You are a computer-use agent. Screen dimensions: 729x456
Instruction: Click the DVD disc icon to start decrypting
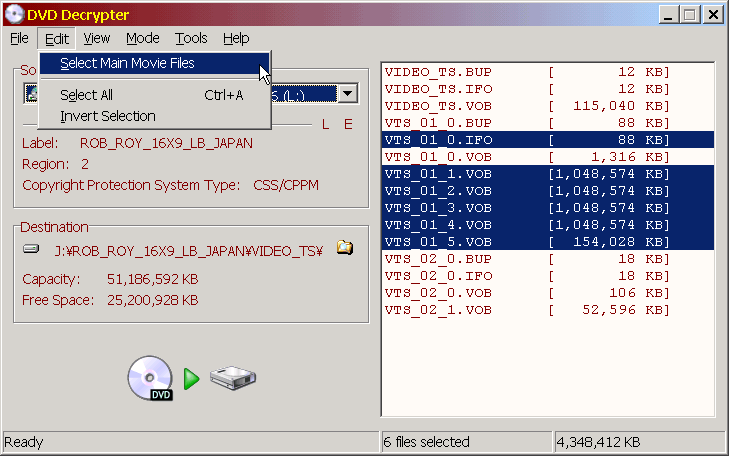coord(149,379)
